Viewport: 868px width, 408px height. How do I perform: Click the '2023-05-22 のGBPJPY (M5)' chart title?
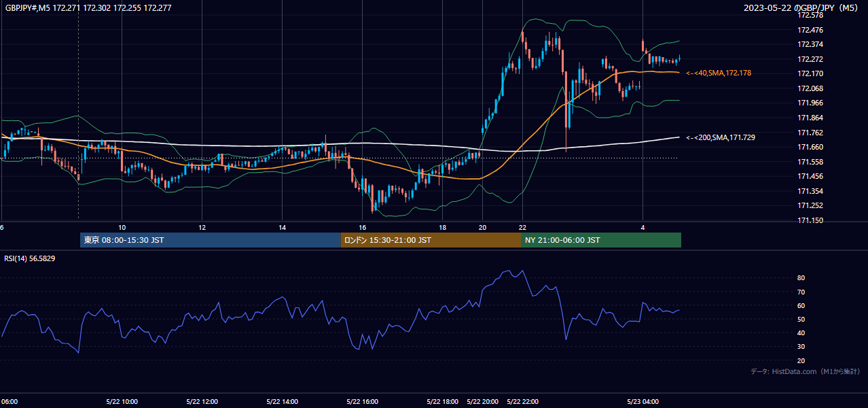801,7
